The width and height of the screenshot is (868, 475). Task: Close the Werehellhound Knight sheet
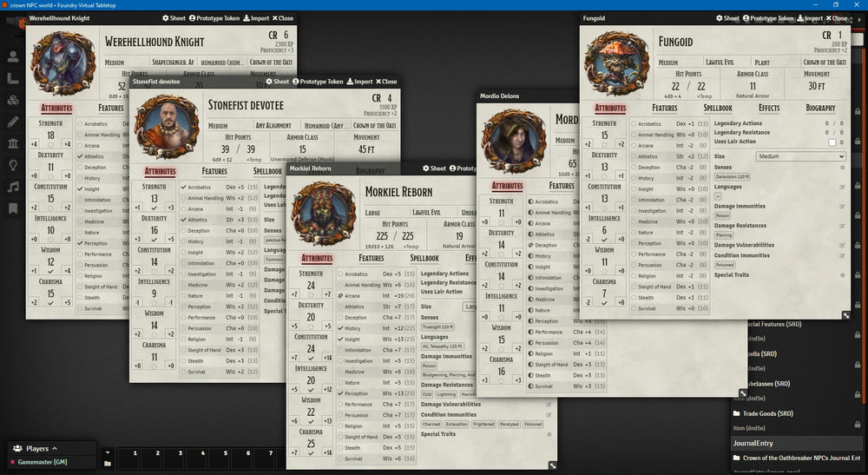pyautogui.click(x=283, y=17)
